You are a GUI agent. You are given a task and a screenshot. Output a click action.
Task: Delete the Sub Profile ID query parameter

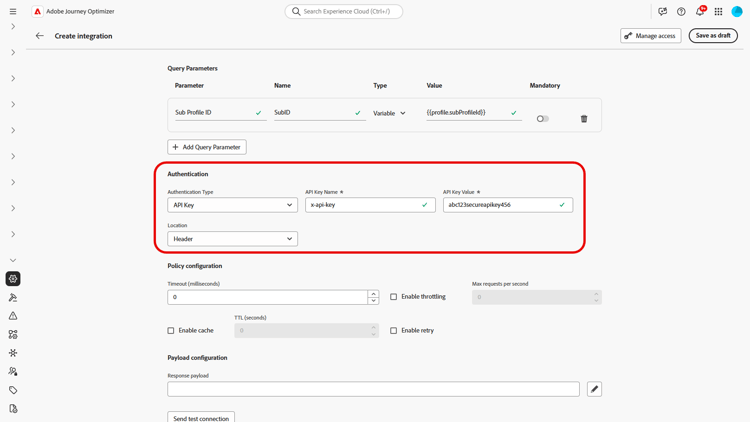click(x=584, y=119)
